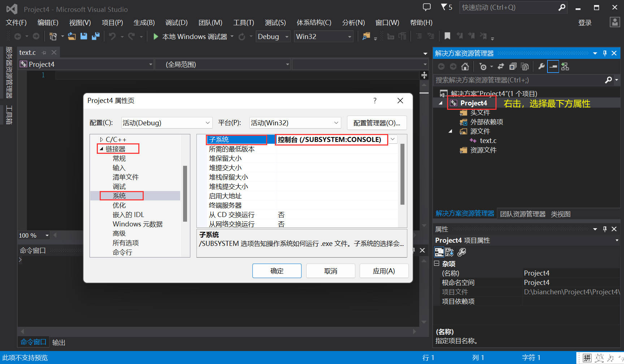Toggle the bookmark icon in the toolbar
The width and height of the screenshot is (624, 364).
coord(447,36)
